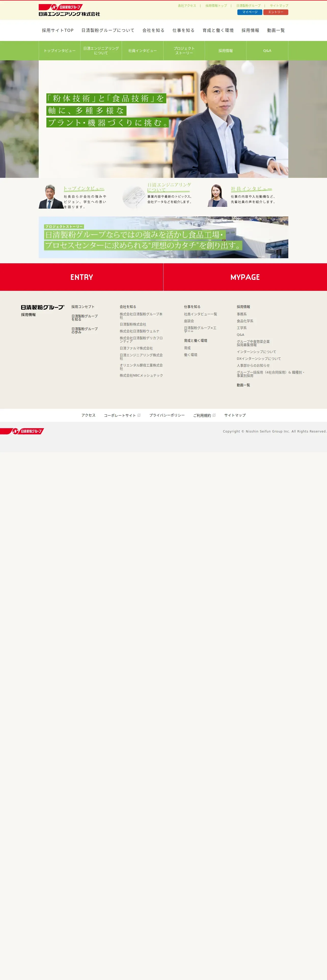Select 育成と働く環境 in main menu
The image size is (327, 980).
pos(218,31)
